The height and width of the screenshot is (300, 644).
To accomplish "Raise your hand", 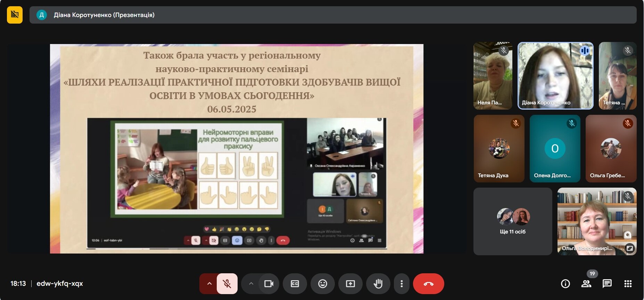I will [378, 284].
